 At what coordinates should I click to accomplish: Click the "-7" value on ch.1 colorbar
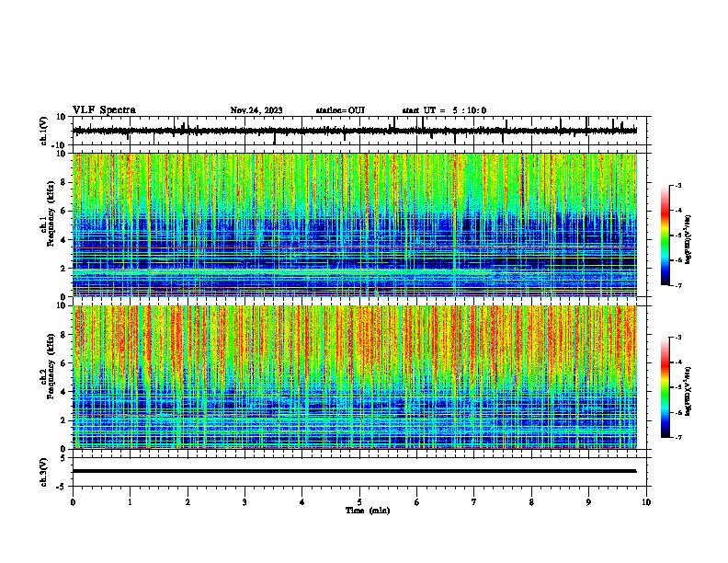[x=678, y=285]
